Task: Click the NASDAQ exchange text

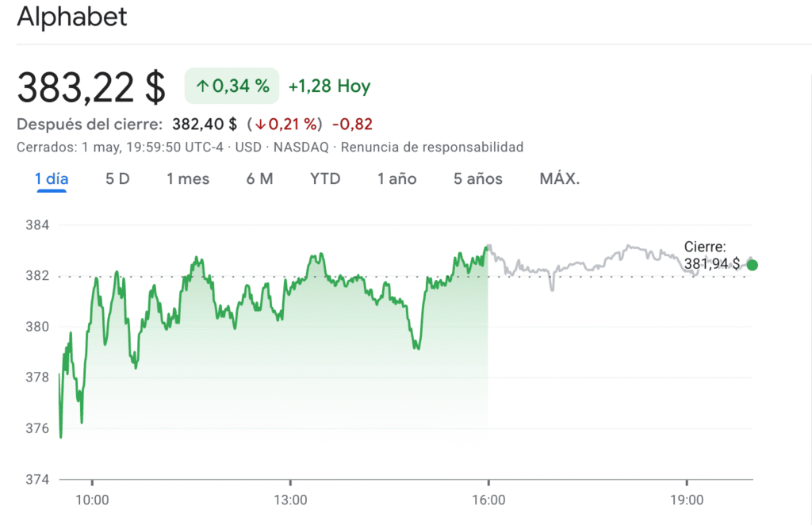Action: point(301,147)
